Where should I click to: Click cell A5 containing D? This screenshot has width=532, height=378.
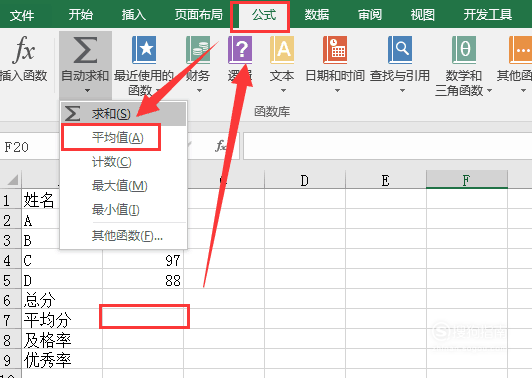[62, 280]
